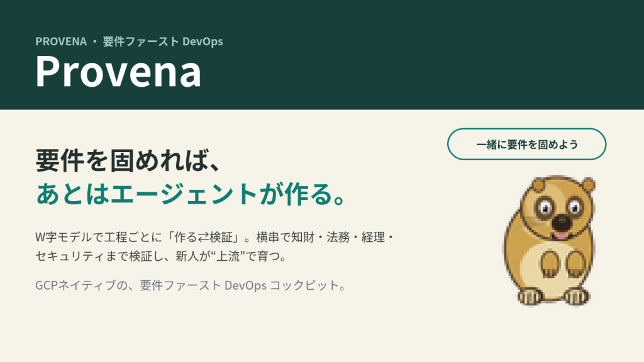Click the W字モデル text in description
Image resolution: width=644 pixels, height=362 pixels.
(64, 237)
